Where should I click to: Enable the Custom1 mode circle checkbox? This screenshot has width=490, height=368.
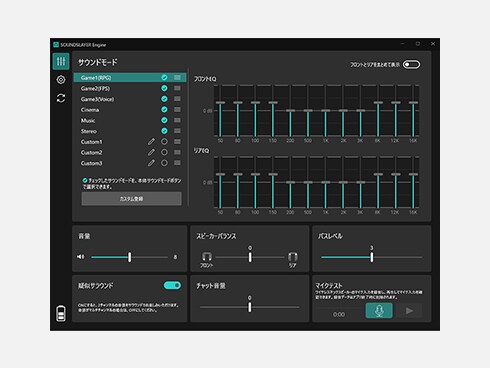[x=164, y=141]
